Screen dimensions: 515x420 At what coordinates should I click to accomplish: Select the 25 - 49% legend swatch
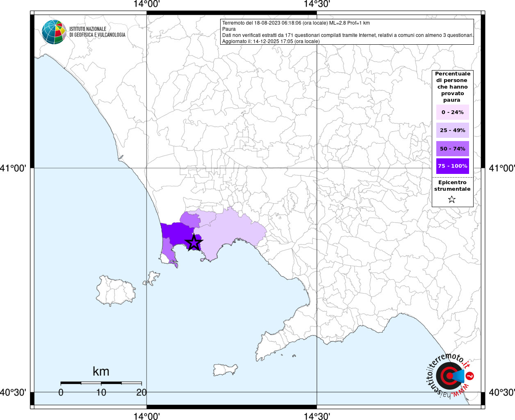point(453,130)
